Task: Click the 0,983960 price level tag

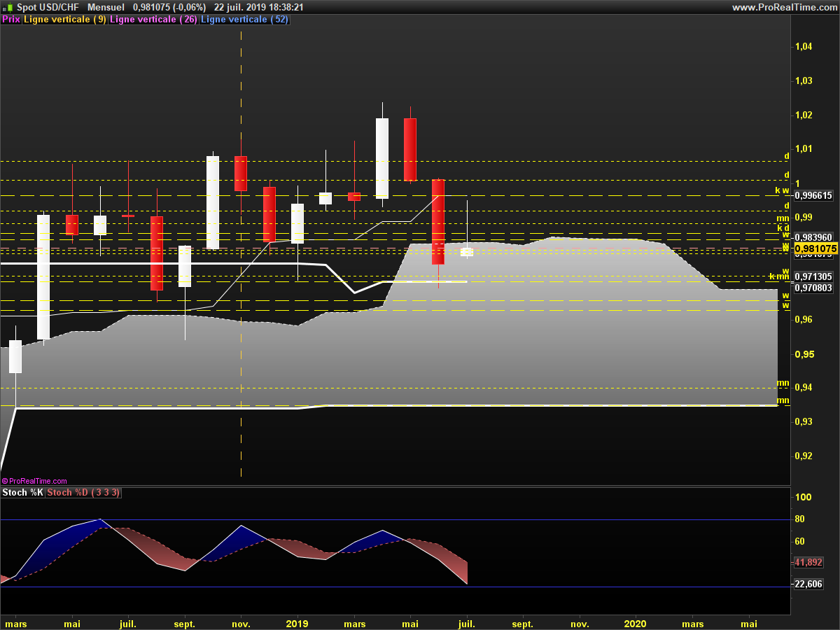Action: [x=813, y=237]
